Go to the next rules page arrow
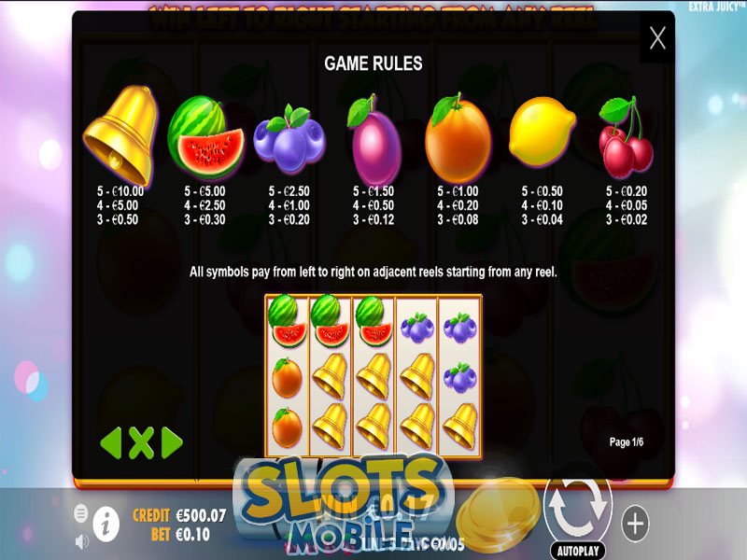747x560 pixels. (172, 442)
